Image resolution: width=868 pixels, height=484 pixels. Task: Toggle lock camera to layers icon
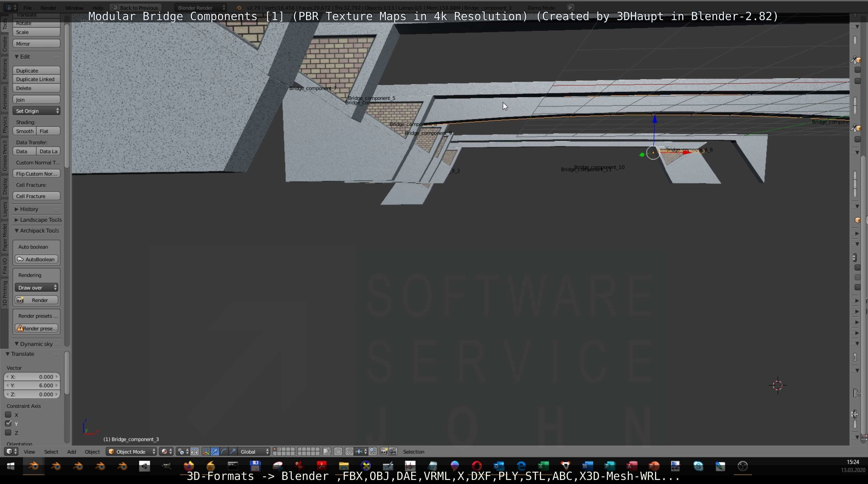(x=327, y=452)
